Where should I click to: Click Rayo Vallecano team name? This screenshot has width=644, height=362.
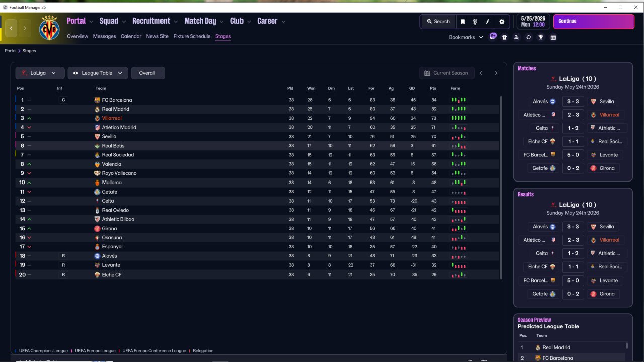[x=119, y=173]
